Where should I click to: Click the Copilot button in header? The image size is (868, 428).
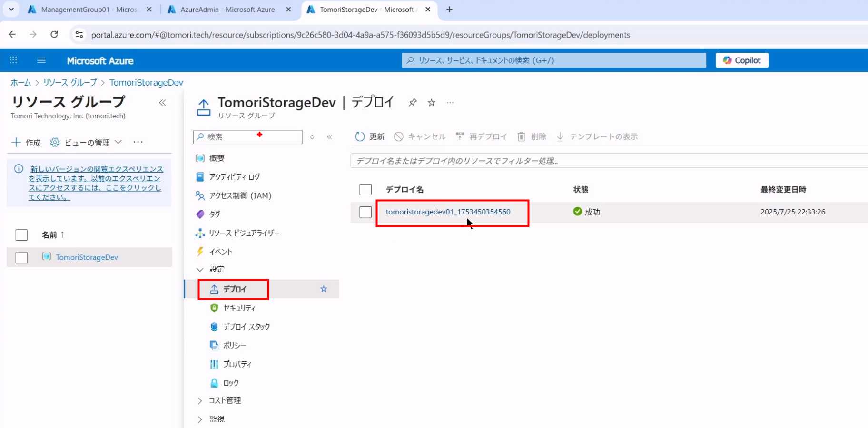click(741, 60)
